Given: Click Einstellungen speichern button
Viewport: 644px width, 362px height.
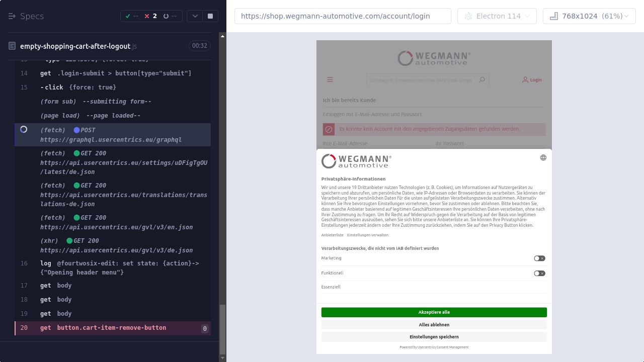Looking at the screenshot, I should [x=434, y=337].
